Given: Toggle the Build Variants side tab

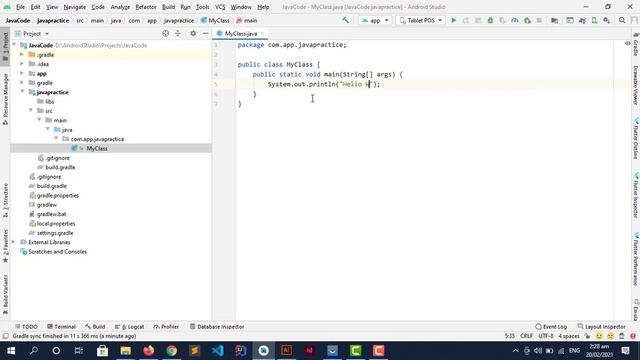Looking at the screenshot, I should click(x=5, y=295).
